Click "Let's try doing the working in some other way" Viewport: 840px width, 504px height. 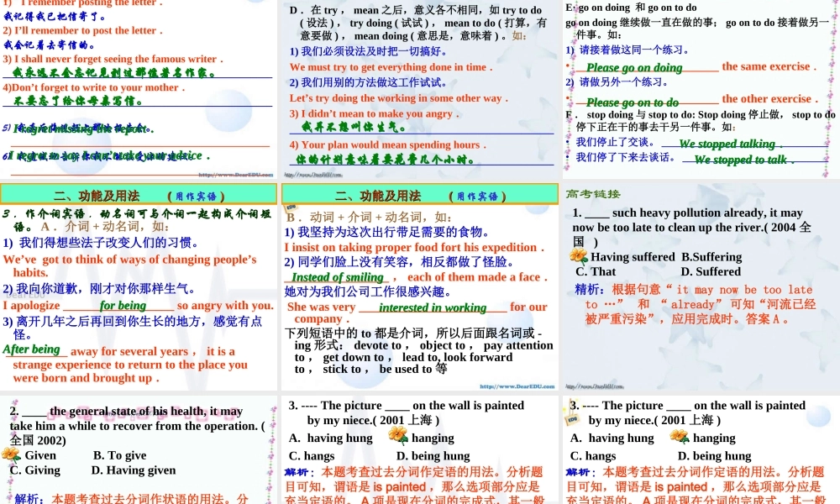point(398,98)
